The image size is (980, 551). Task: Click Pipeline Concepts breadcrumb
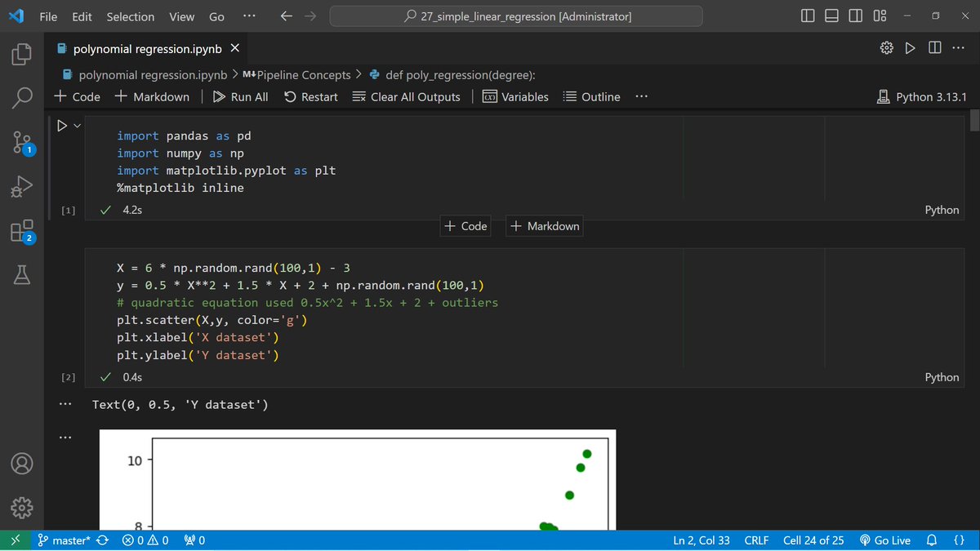click(296, 75)
